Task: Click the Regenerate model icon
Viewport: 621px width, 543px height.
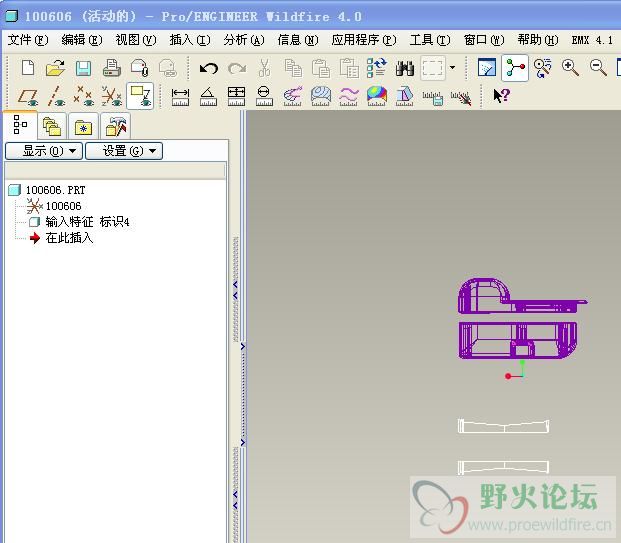Action: click(x=377, y=68)
